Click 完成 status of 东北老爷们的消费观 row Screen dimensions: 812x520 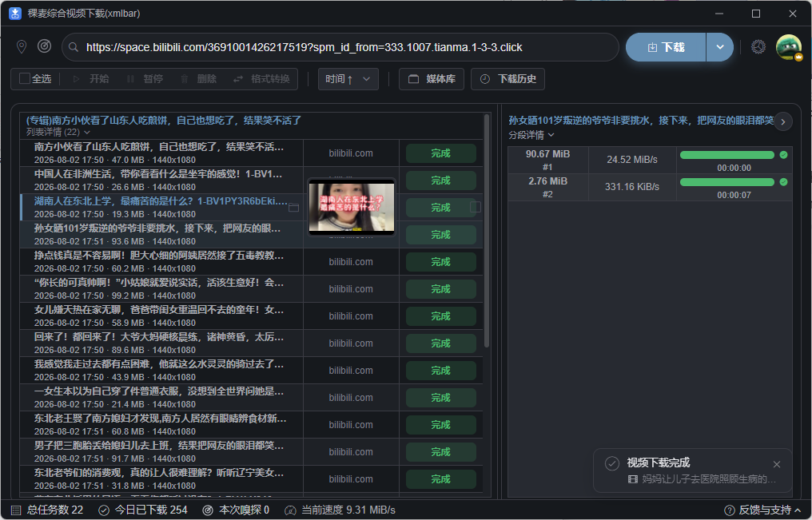click(440, 479)
